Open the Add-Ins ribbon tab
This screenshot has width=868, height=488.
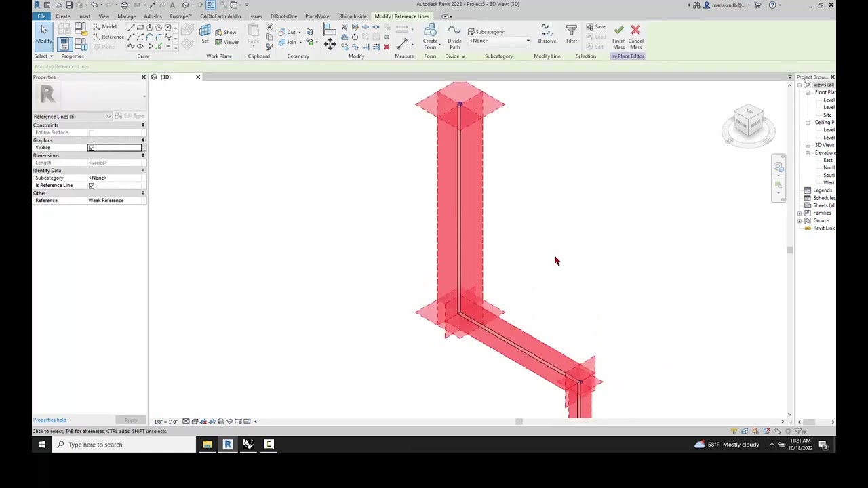153,16
